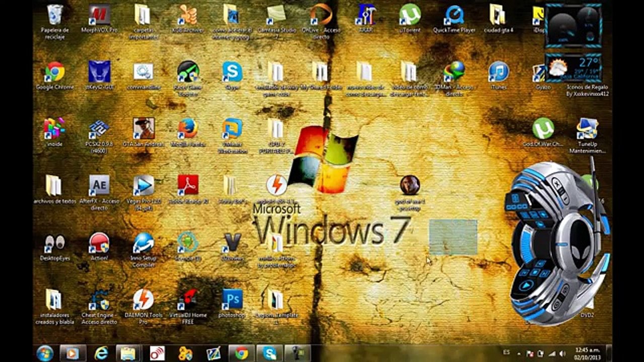
Task: Select the Camtasia Studio 7 shortcut
Action: [277, 15]
